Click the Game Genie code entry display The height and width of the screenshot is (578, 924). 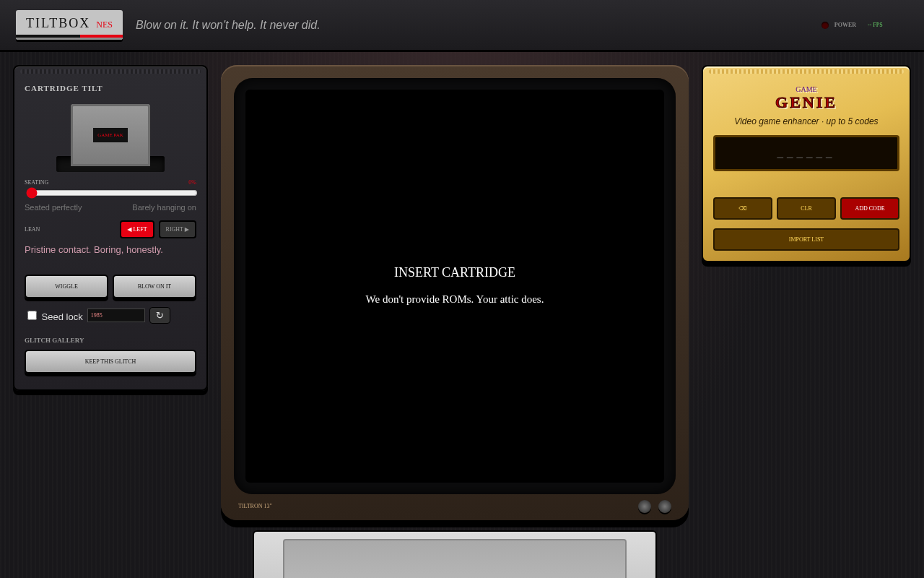[x=806, y=153]
